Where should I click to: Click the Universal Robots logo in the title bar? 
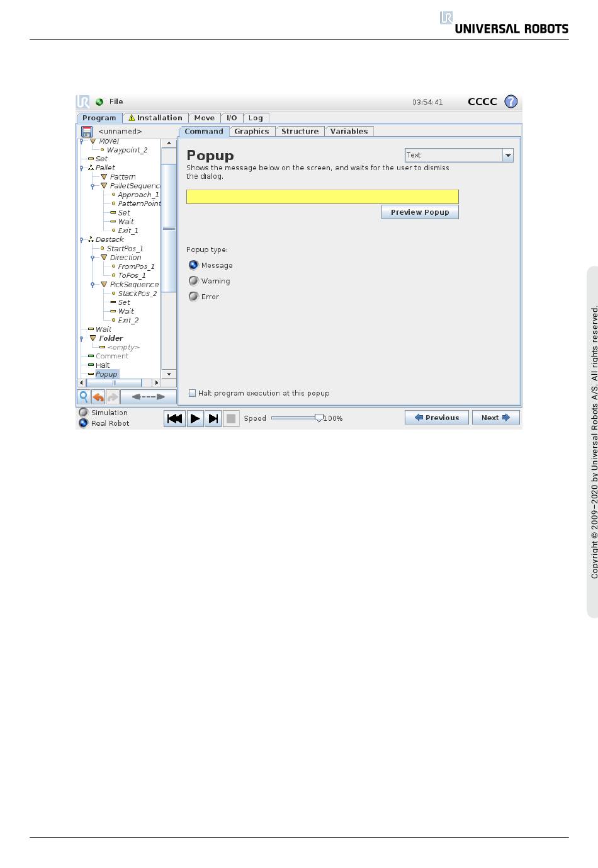point(83,101)
